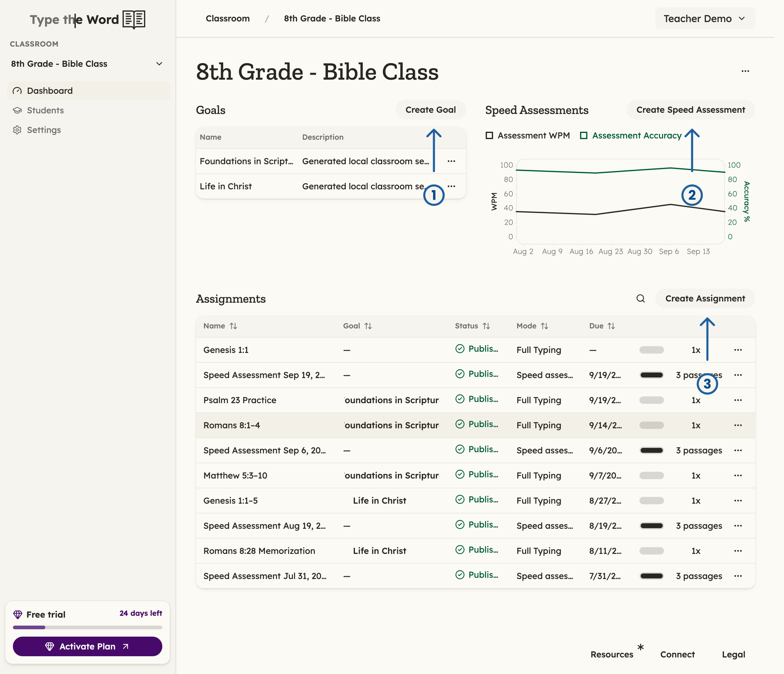Screen dimensions: 784x674
Task: Go to Dashboard in the sidebar
Action: tap(89, 91)
